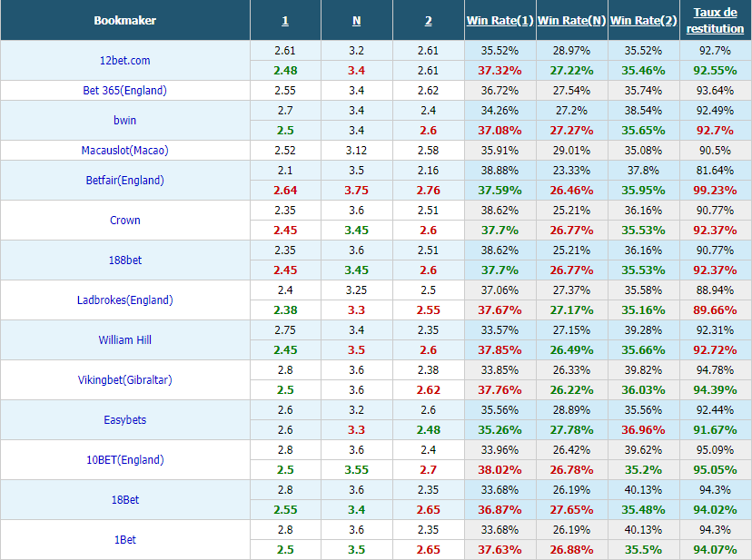Click 18Bet restitution 94.02%
The width and height of the screenshot is (752, 560).
click(x=715, y=510)
